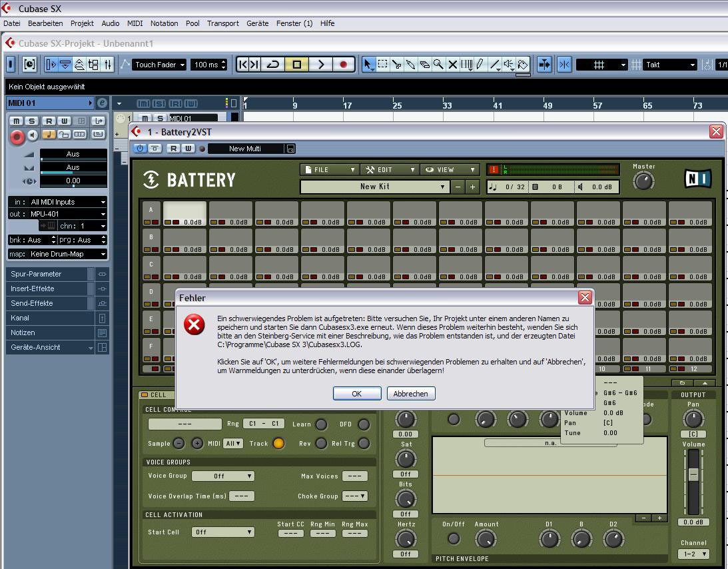The height and width of the screenshot is (569, 728).
Task: Open the MIDI menu
Action: pos(135,23)
